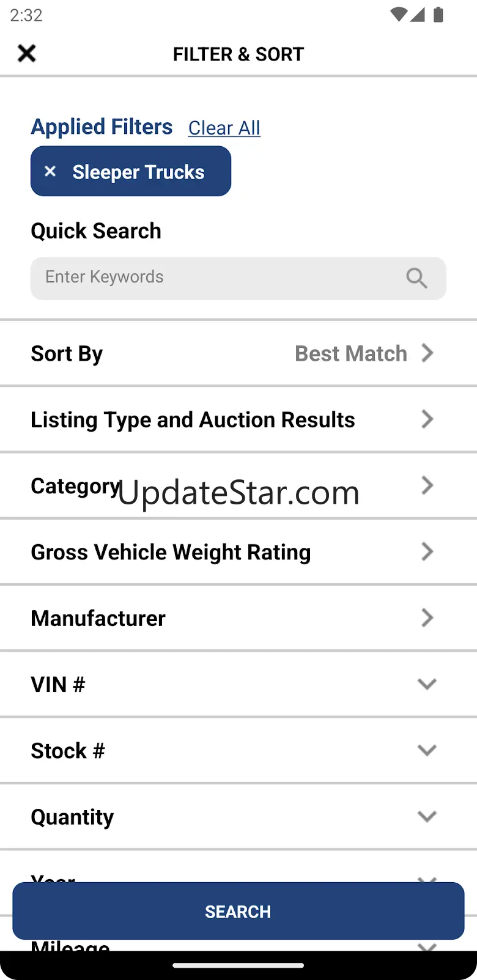Viewport: 477px width, 980px height.
Task: Tap the Sleeper Trucks filter chip
Action: pyautogui.click(x=138, y=172)
